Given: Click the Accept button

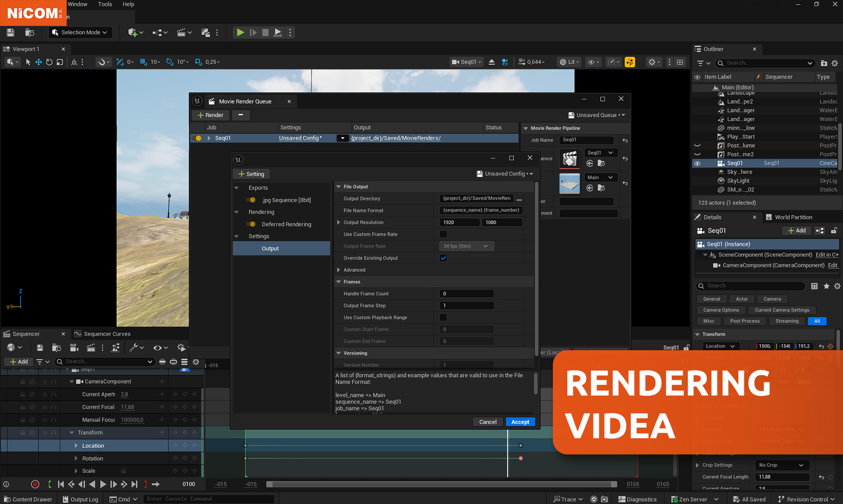Looking at the screenshot, I should click(x=520, y=422).
